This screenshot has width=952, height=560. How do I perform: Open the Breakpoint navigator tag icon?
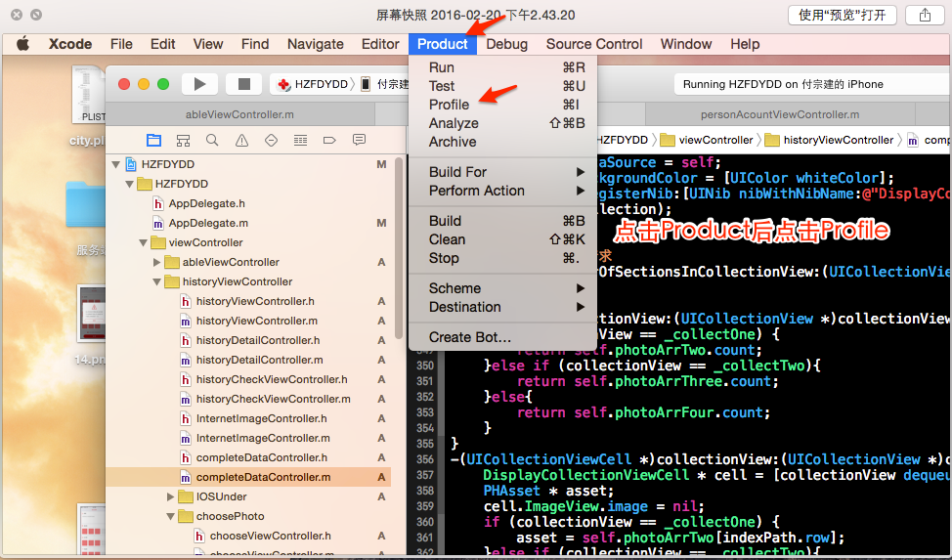click(329, 141)
